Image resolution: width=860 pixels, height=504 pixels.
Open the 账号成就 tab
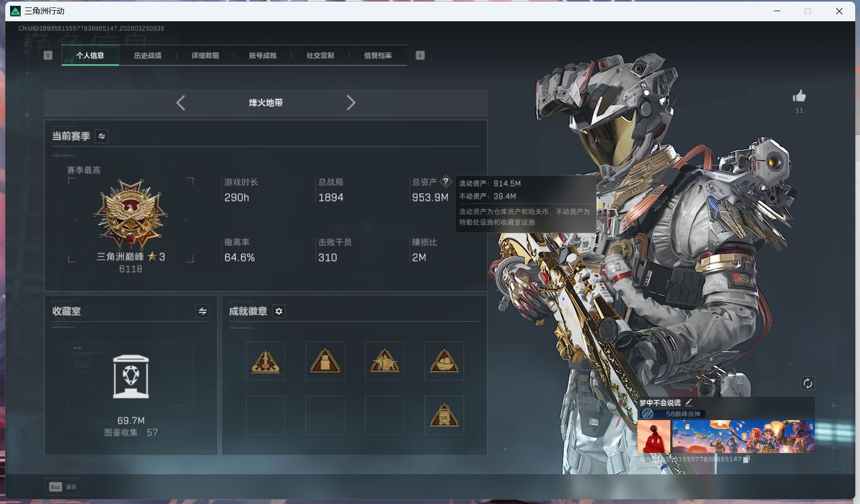(x=262, y=55)
